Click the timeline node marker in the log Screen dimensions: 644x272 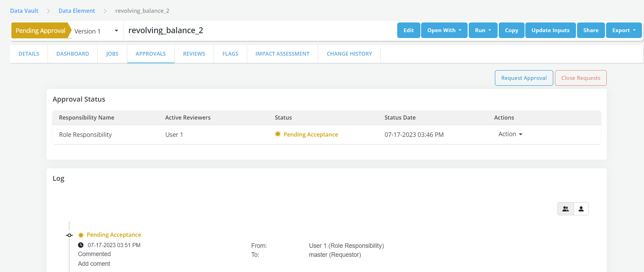pyautogui.click(x=69, y=235)
